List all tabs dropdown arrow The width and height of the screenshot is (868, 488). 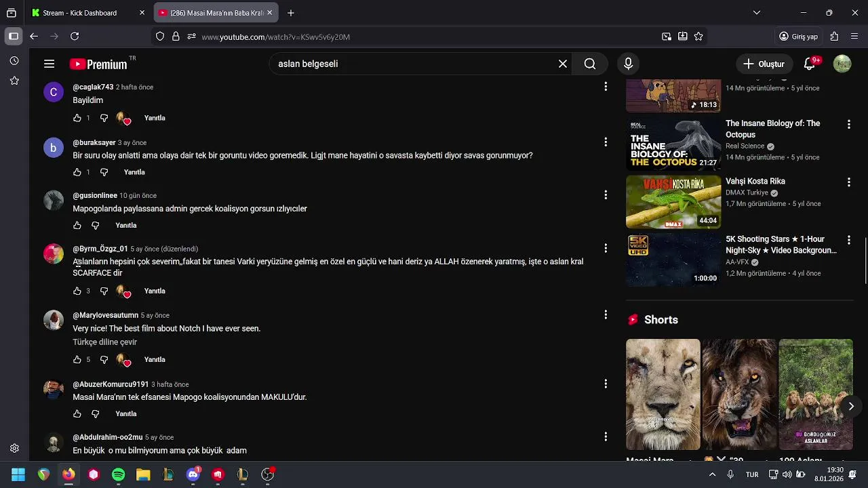coord(757,13)
